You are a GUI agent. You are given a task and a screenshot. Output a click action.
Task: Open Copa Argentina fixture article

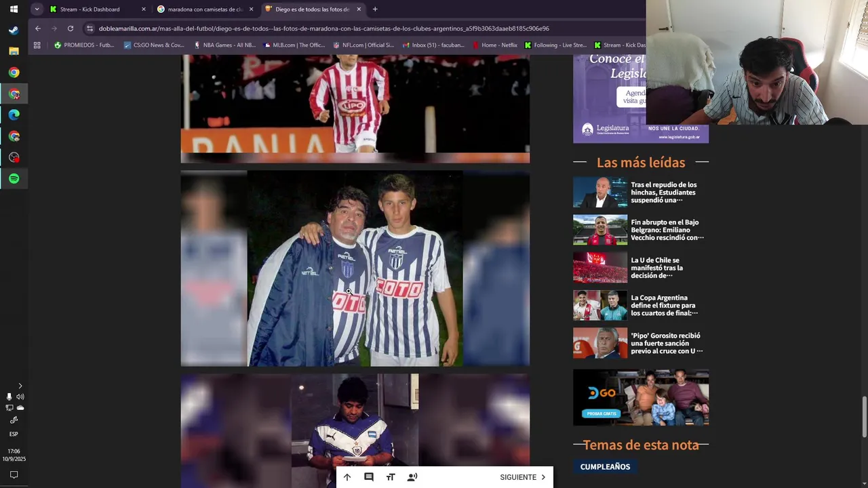coord(664,305)
